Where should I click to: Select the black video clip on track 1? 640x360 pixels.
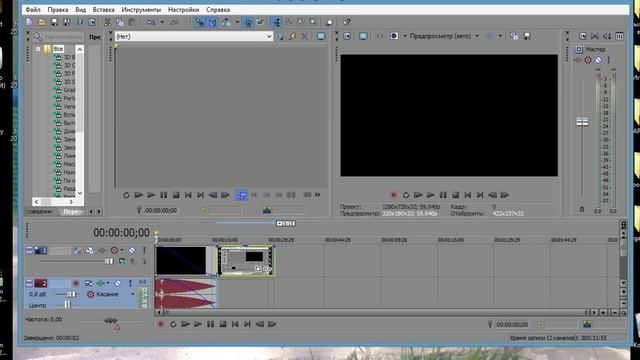click(181, 260)
